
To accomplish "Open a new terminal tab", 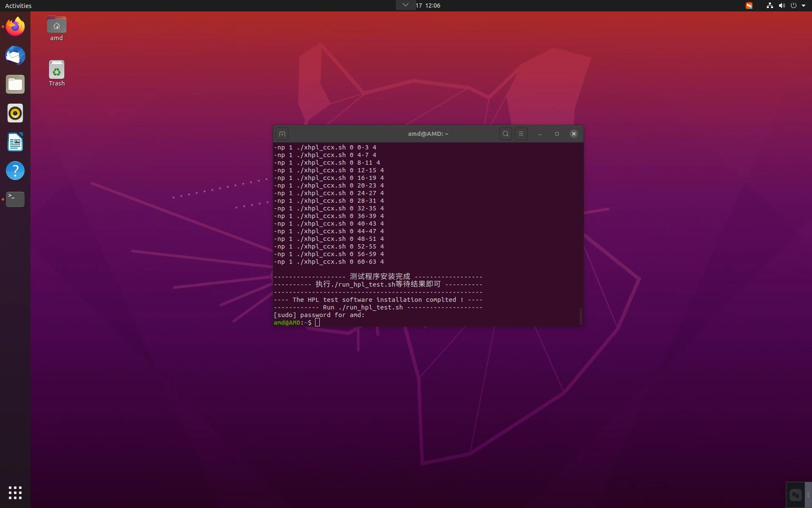I will coord(282,134).
